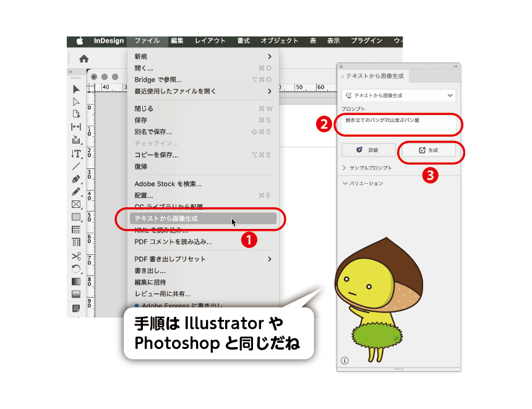
Task: Open the レイアウト menu
Action: 210,41
